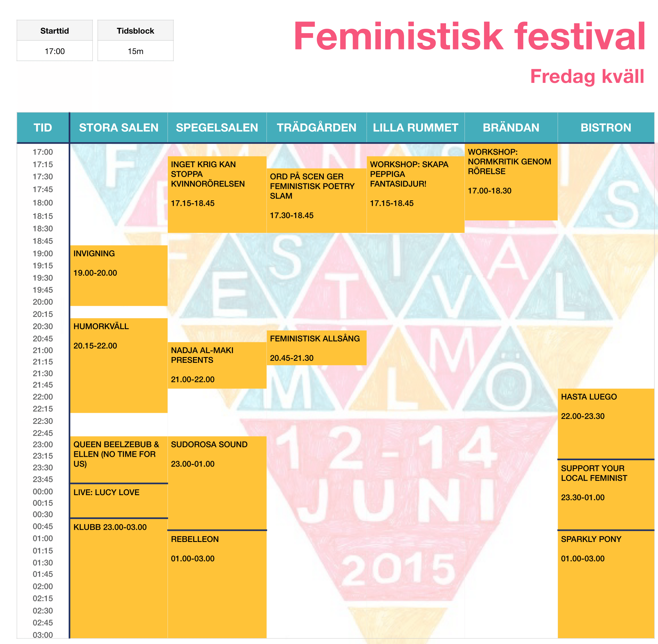Screen dimensions: 658x644
Task: Select the Tidsblock header cell
Action: click(135, 31)
